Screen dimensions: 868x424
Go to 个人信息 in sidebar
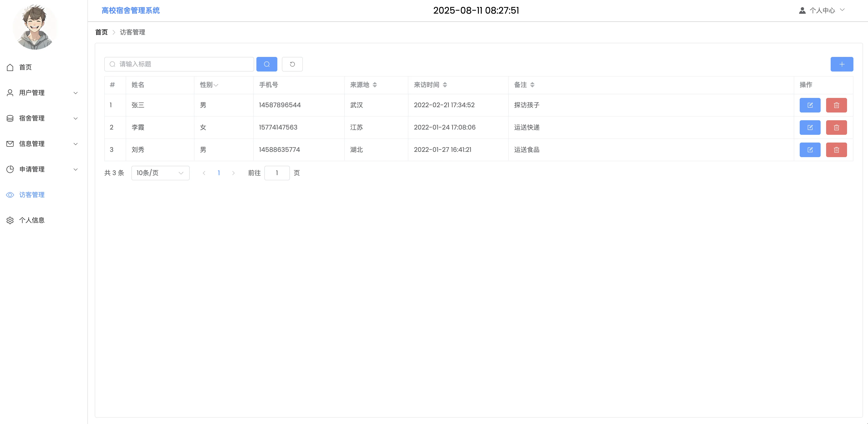coord(32,220)
